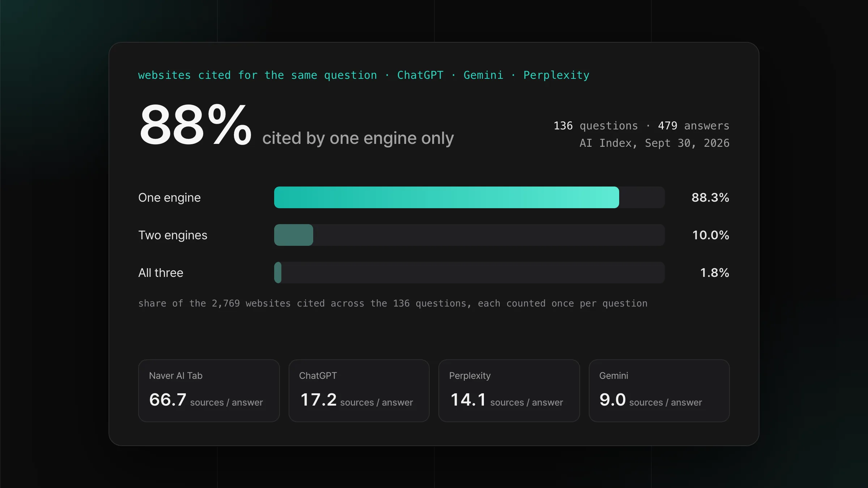868x488 pixels.
Task: Select the 10.0% value
Action: tap(711, 235)
